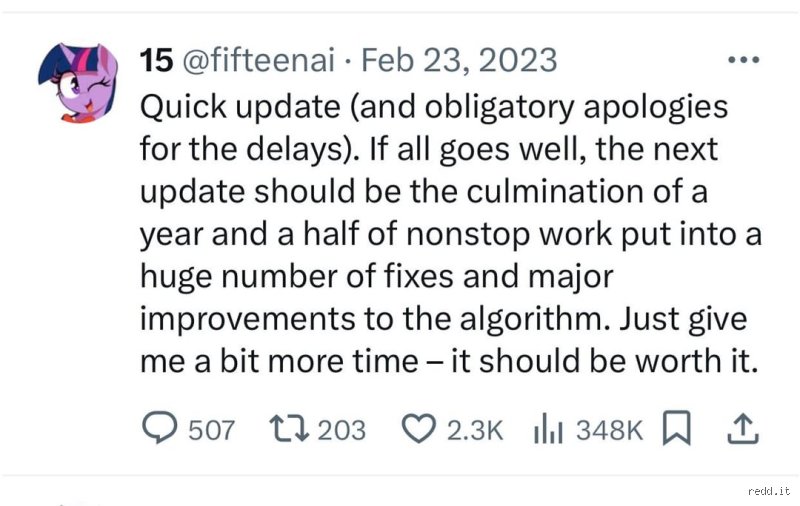Bookmark this tweet
This screenshot has height=506, width=800.
677,428
